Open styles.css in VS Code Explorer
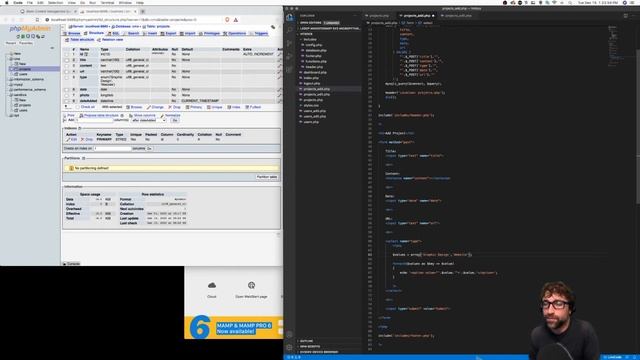 click(x=311, y=105)
